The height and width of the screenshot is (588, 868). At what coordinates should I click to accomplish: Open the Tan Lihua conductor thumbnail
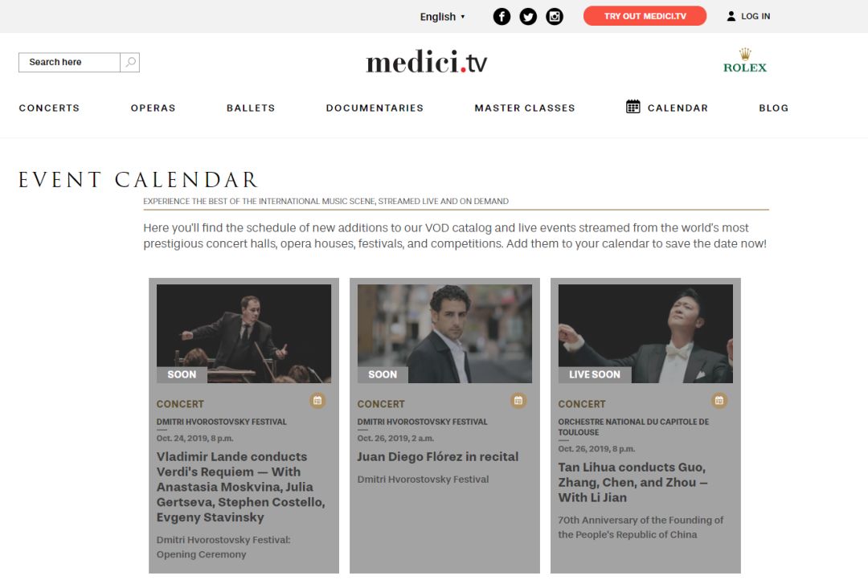[645, 333]
